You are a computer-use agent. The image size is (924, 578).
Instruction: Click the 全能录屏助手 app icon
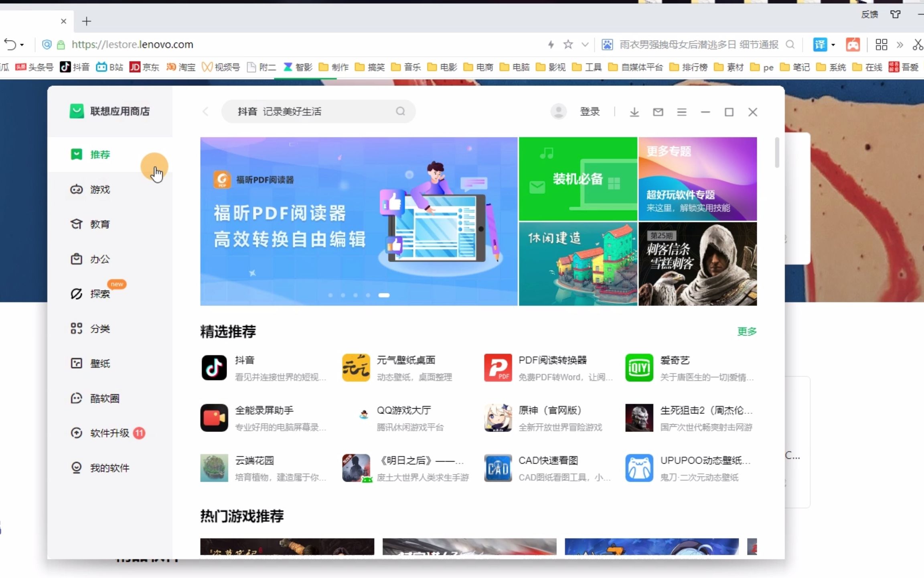coord(214,418)
